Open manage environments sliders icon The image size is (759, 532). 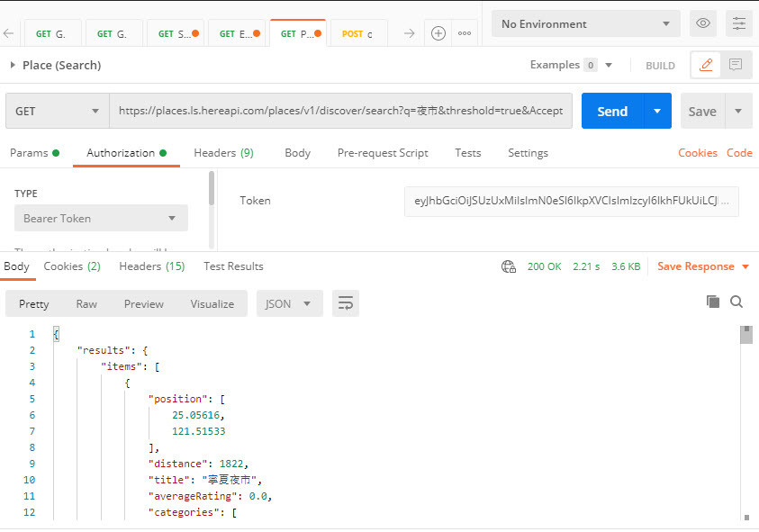[738, 23]
